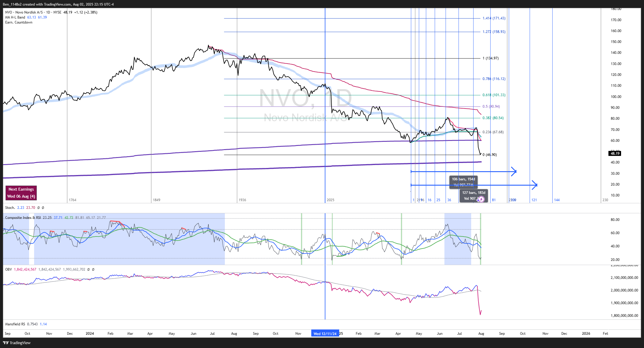
Task: Click the Wed 12/11/24 date label
Action: tap(325, 334)
